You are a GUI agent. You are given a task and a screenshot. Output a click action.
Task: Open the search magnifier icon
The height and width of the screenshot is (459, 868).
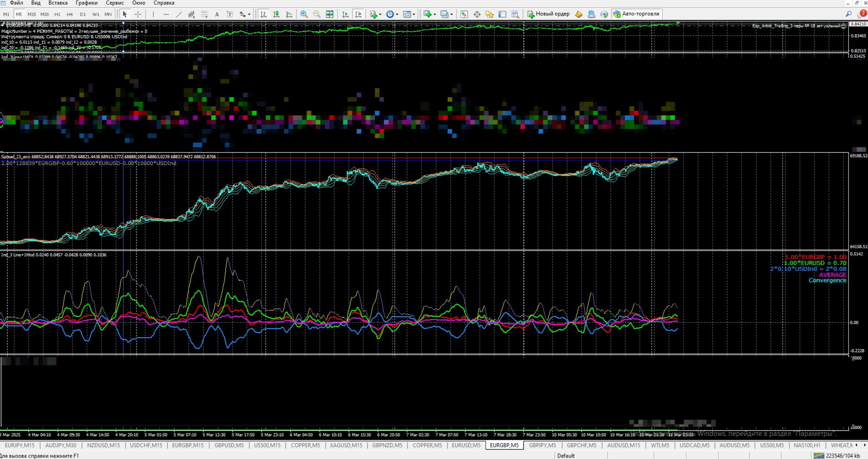coord(848,14)
